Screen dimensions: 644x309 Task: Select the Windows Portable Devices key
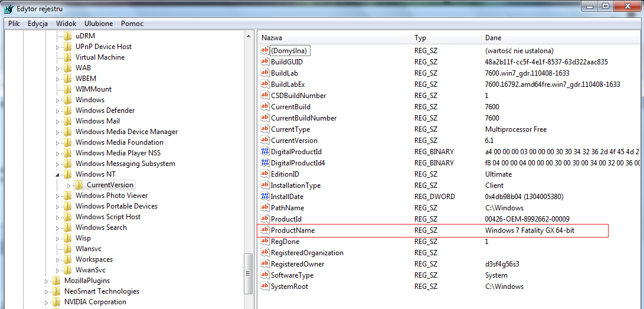(x=117, y=206)
